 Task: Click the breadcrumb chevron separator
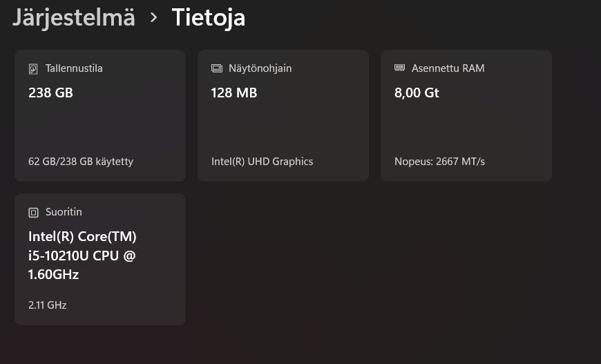153,18
